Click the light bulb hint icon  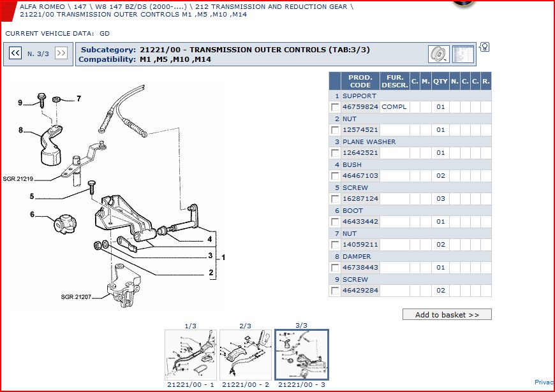485,47
